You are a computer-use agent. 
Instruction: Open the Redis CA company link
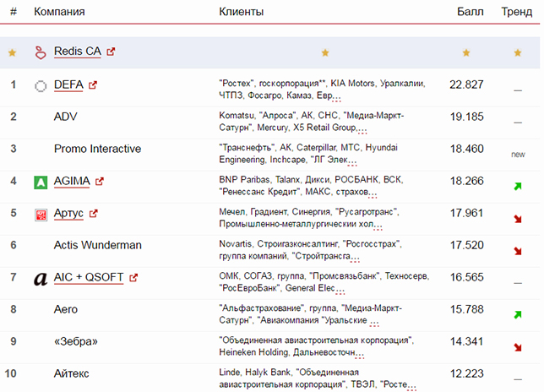(78, 52)
